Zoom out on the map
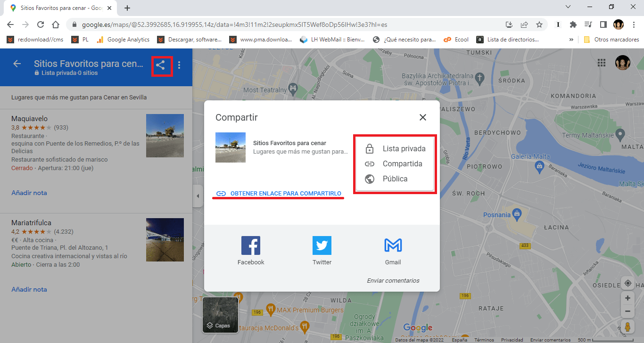 627,311
